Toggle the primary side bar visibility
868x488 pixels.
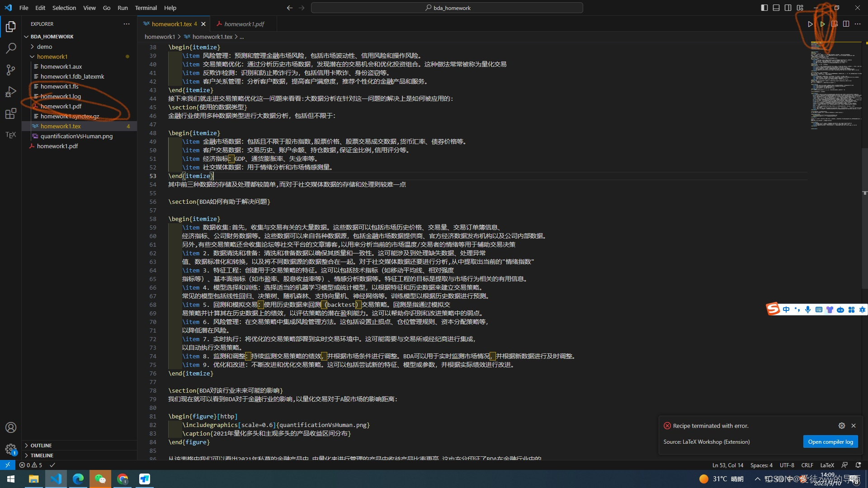(764, 8)
